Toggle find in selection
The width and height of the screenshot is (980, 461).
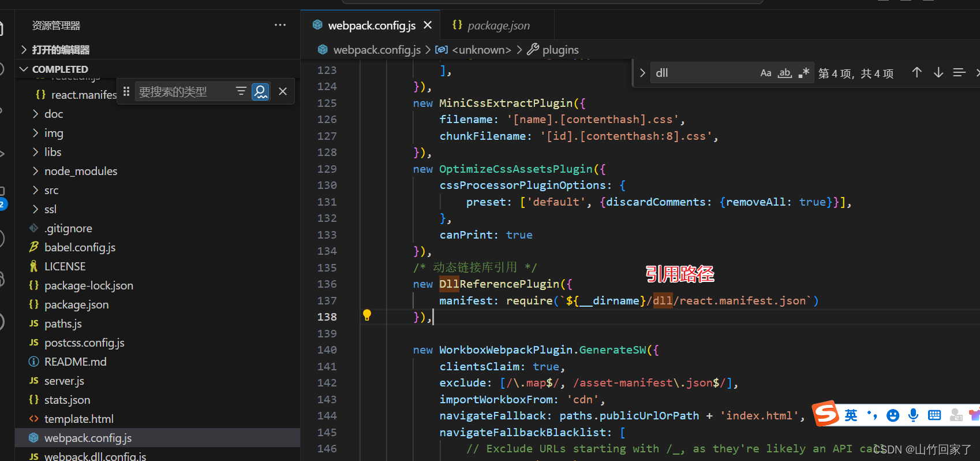959,72
